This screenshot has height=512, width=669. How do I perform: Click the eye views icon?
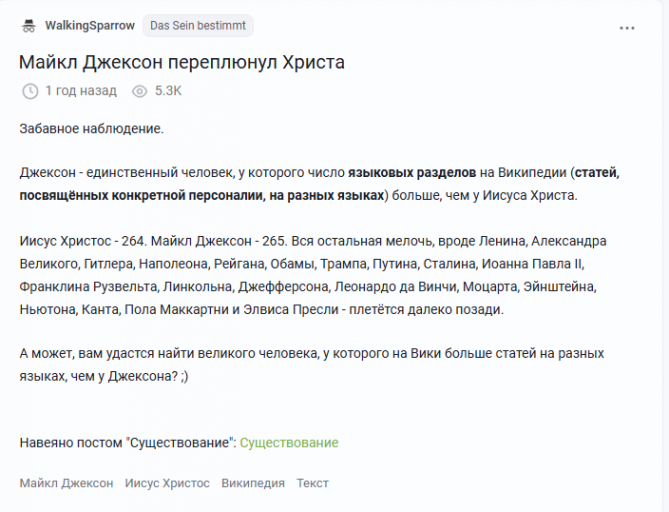coord(140,91)
